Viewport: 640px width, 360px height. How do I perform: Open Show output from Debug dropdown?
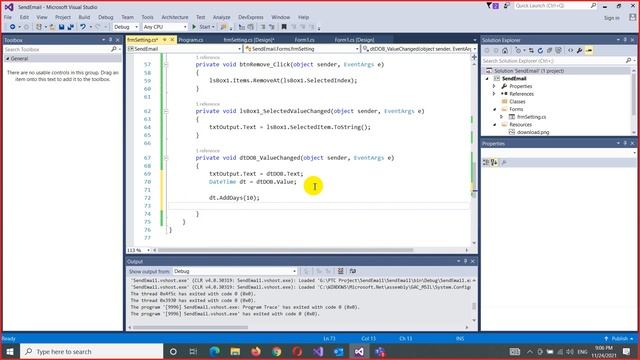235,271
